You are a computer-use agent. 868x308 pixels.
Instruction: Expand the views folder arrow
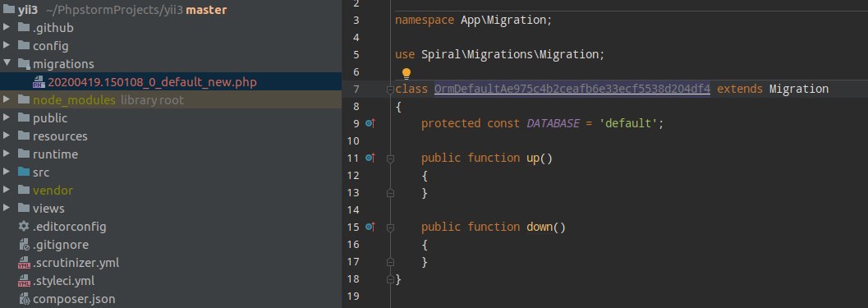(x=7, y=209)
